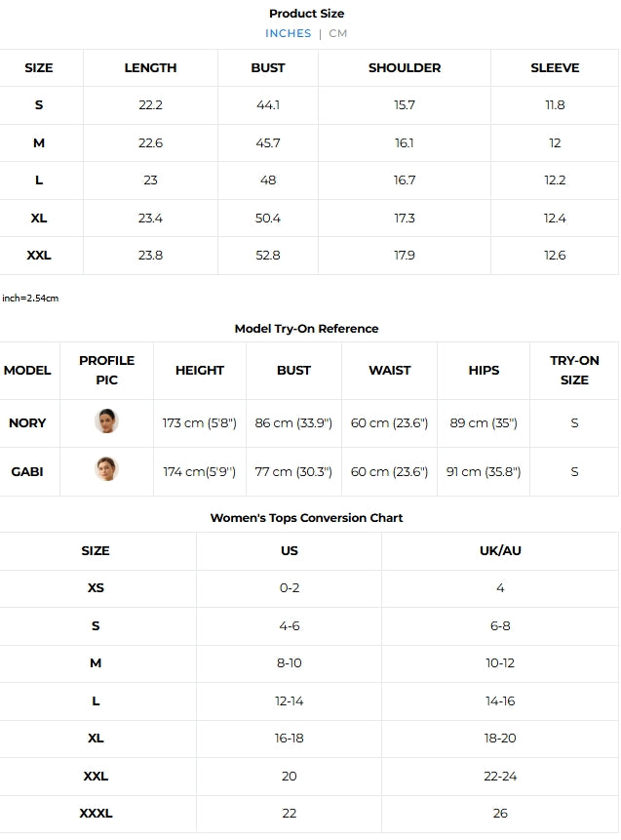
Task: Click the US size 0-2 cell
Action: [x=290, y=588]
